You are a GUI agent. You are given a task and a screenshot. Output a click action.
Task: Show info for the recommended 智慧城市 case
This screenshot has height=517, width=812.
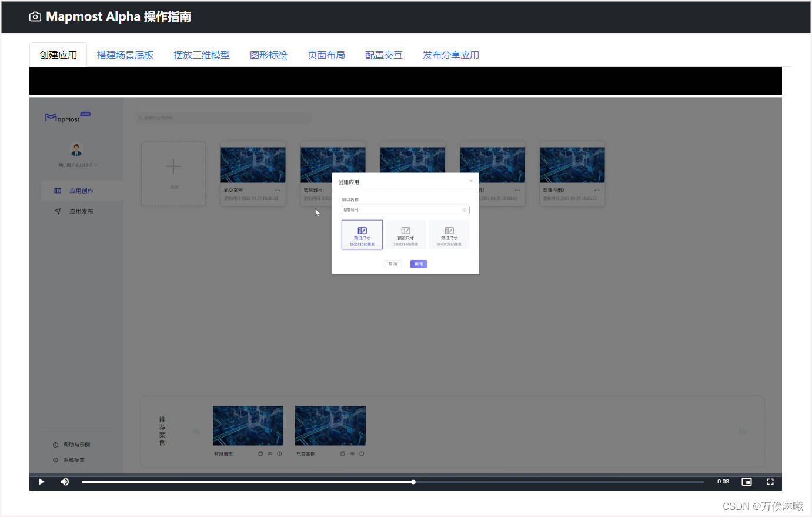point(279,454)
